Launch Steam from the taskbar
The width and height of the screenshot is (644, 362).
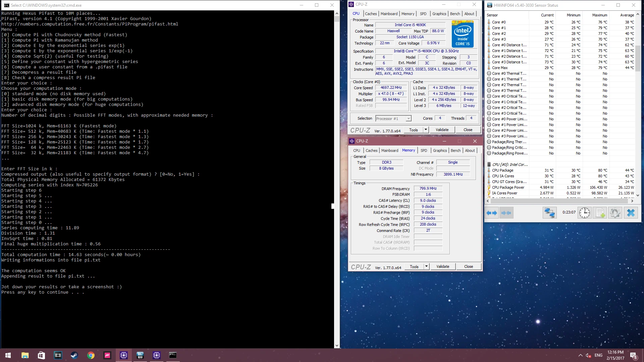pos(74,355)
